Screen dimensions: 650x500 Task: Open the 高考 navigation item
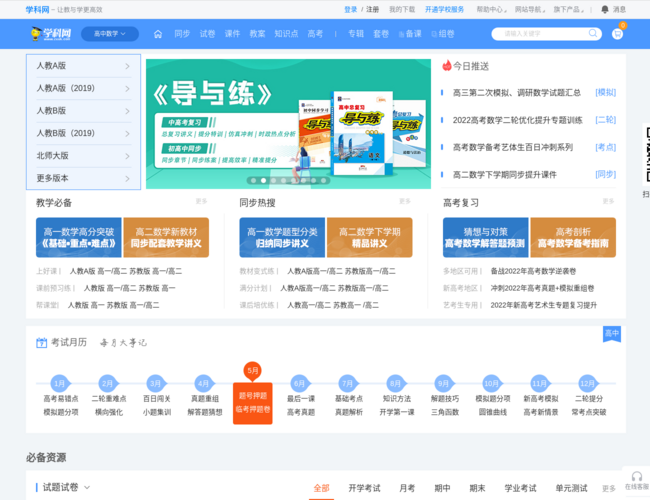click(315, 34)
